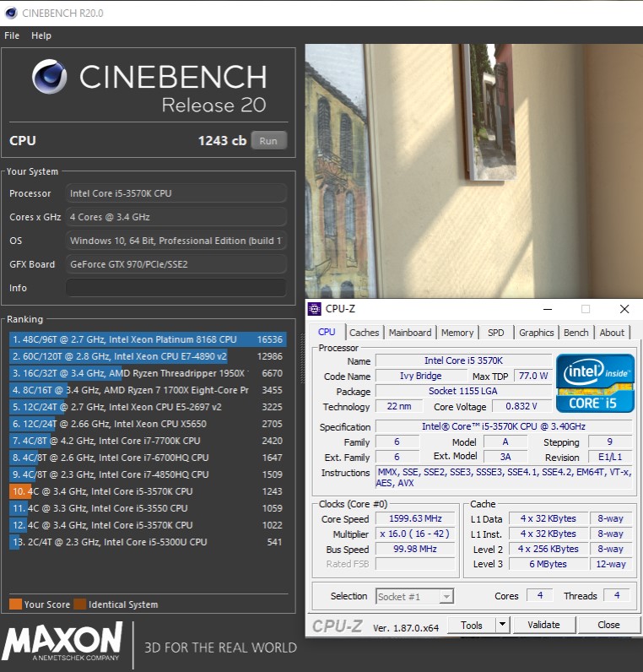Open the About tab in CPU-Z
The width and height of the screenshot is (643, 672).
[612, 333]
